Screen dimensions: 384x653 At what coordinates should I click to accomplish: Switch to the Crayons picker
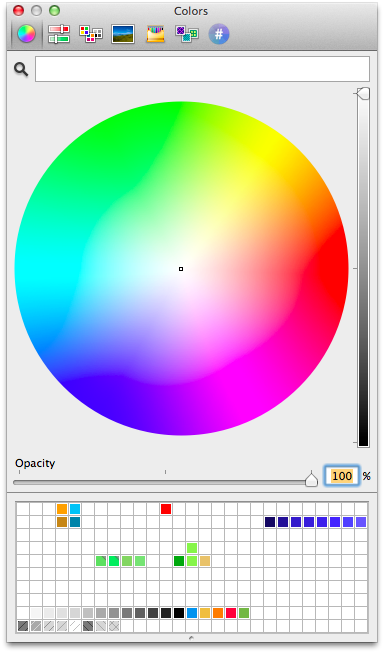[x=155, y=34]
